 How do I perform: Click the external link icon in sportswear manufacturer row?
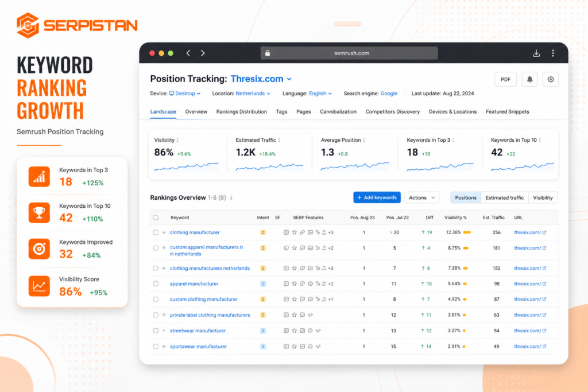(544, 346)
